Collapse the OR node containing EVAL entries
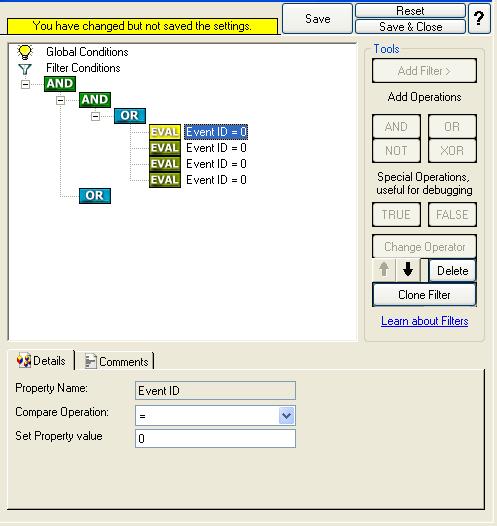The image size is (497, 526). (96, 116)
